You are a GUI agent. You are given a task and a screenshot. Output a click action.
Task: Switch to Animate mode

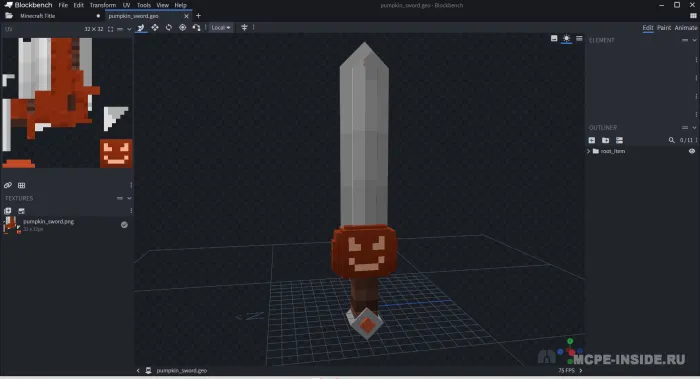click(x=686, y=28)
